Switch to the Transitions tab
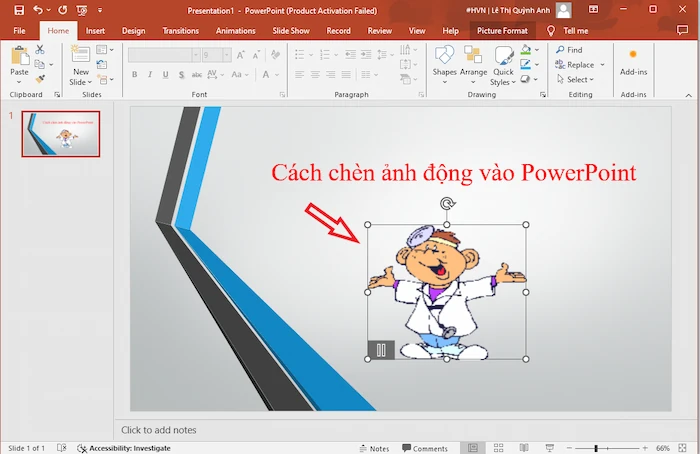The height and width of the screenshot is (454, 700). pyautogui.click(x=180, y=31)
